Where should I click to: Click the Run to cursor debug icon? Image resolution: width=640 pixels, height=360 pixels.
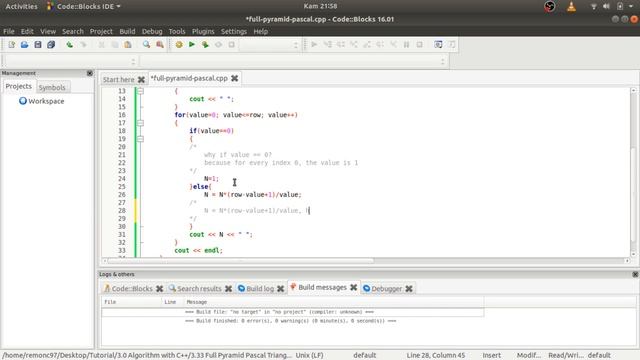click(x=327, y=44)
